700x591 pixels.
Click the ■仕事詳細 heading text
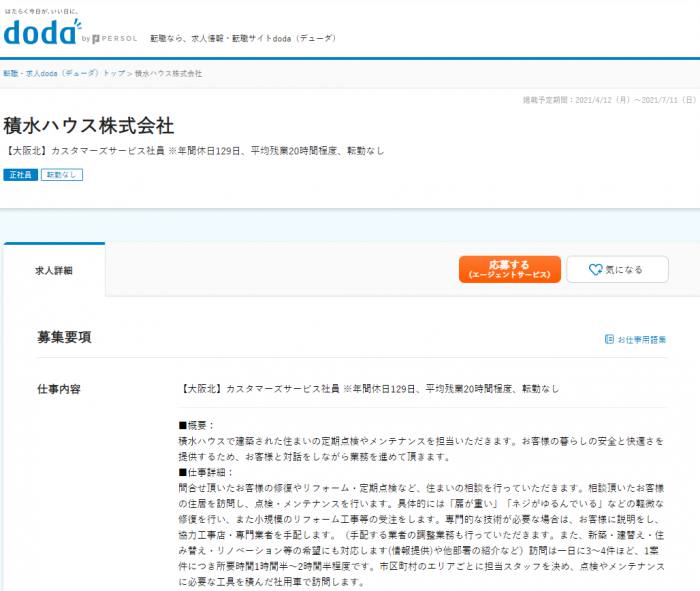205,472
